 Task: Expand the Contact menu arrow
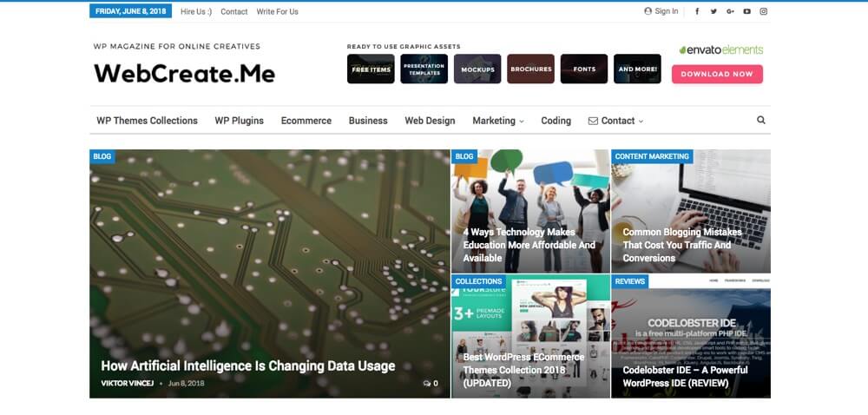641,122
